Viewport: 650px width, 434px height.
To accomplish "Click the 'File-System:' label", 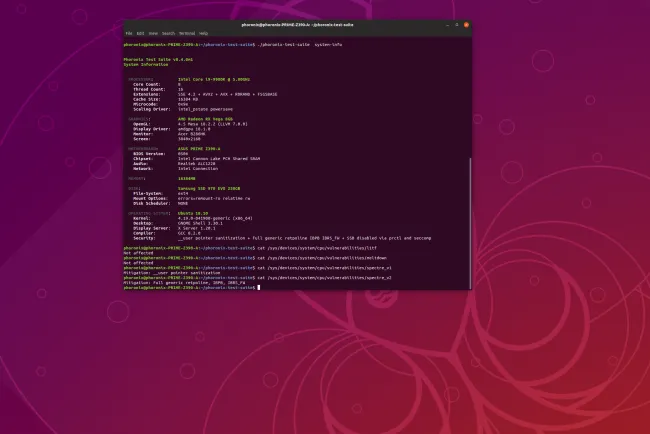I will click(149, 193).
